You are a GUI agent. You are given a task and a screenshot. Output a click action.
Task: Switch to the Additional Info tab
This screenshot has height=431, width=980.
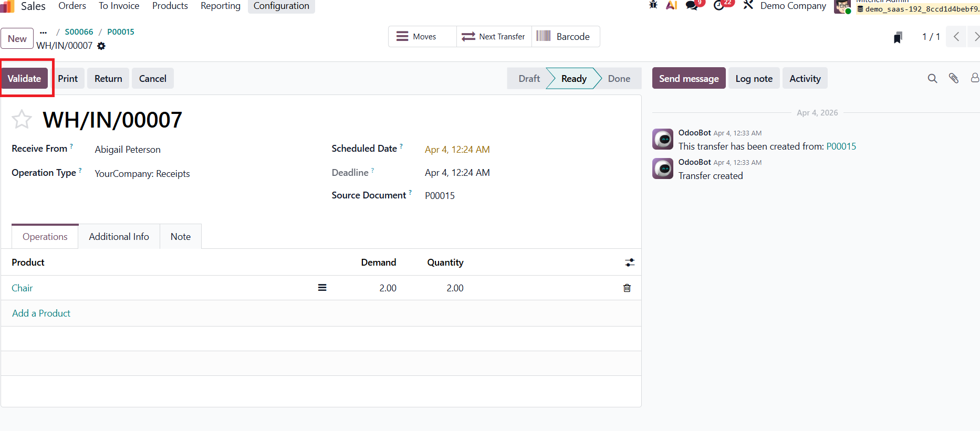[119, 237]
